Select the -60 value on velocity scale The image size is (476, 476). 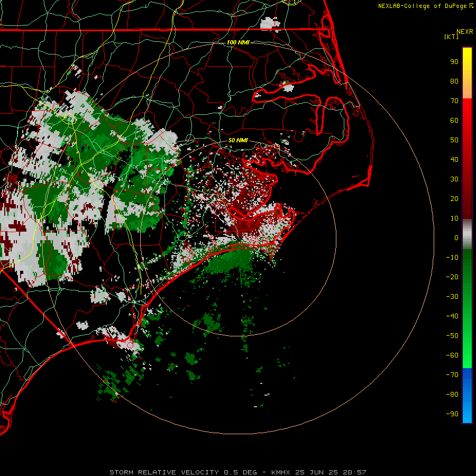(452, 355)
